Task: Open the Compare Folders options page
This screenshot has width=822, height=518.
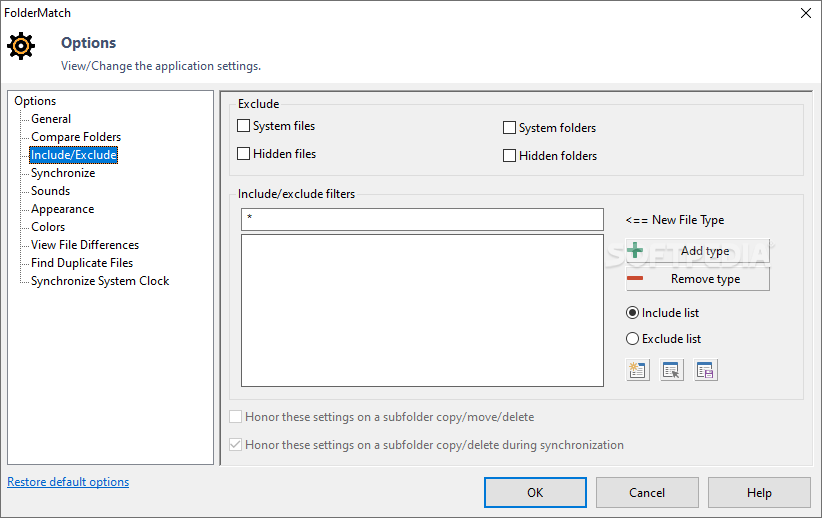Action: click(76, 137)
